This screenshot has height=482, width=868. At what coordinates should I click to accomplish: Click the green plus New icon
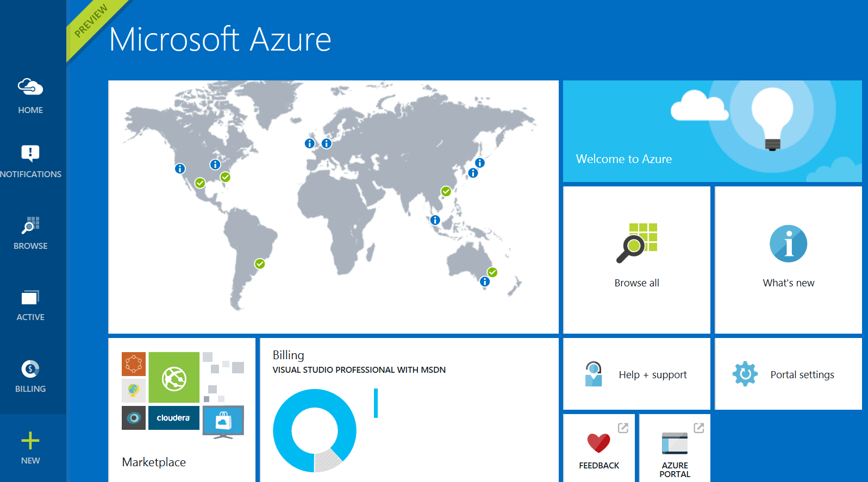tap(30, 441)
